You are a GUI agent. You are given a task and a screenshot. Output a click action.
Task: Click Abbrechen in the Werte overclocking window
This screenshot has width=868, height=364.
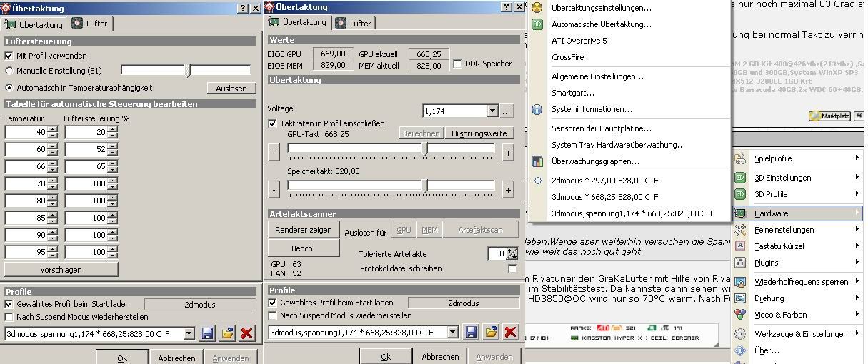(x=440, y=356)
